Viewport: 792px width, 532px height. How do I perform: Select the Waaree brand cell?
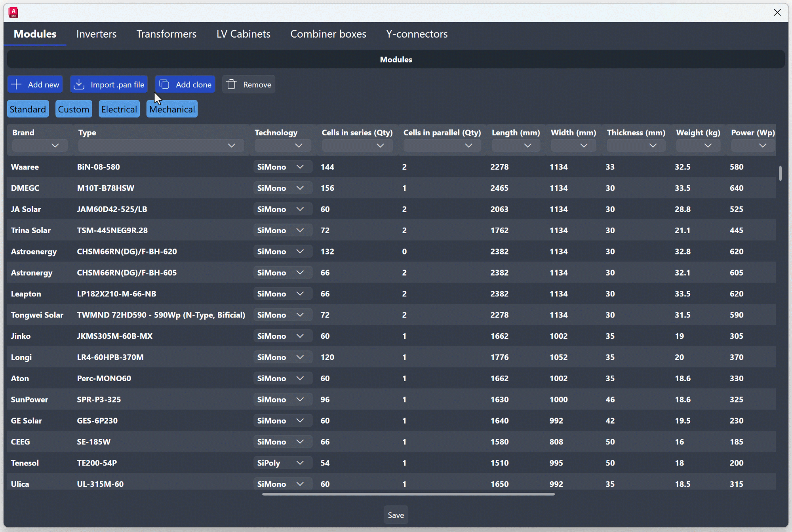tap(25, 167)
